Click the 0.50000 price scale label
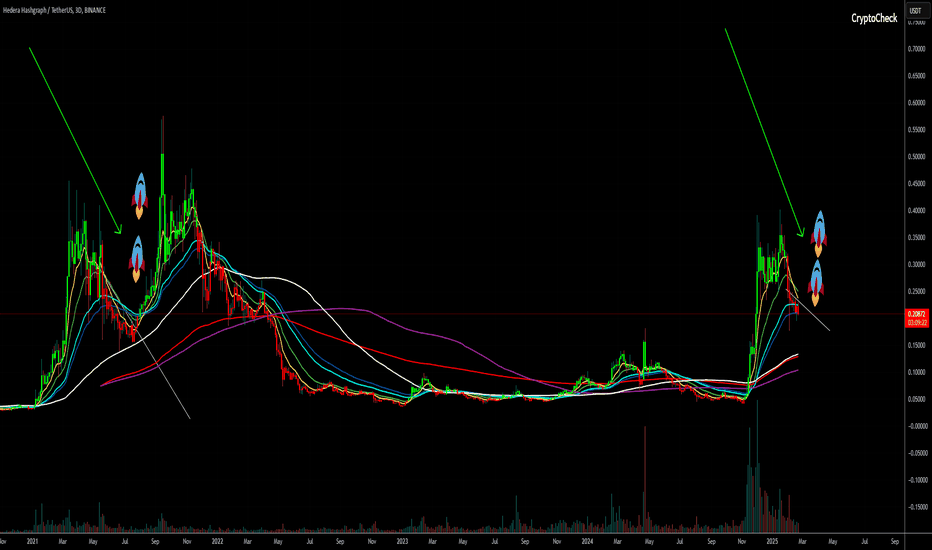932x550 pixels. (917, 157)
